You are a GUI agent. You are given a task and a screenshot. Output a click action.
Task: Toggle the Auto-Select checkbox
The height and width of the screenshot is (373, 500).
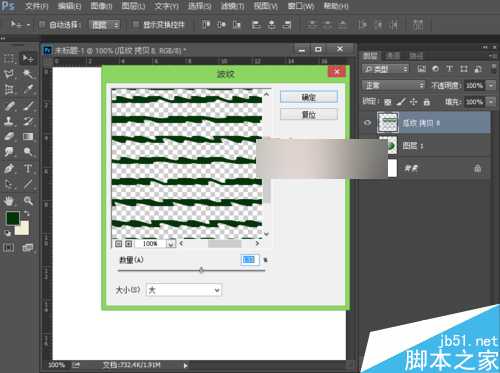click(x=42, y=24)
